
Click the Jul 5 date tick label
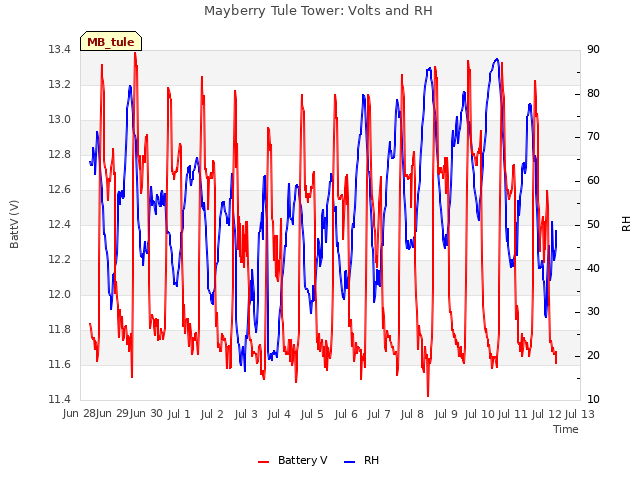pyautogui.click(x=312, y=414)
